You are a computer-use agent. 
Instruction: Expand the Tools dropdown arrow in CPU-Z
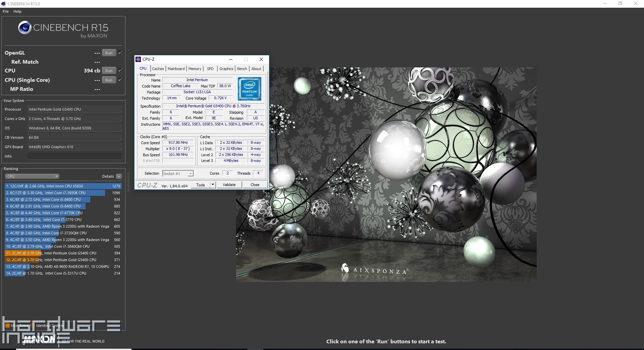pyautogui.click(x=212, y=185)
